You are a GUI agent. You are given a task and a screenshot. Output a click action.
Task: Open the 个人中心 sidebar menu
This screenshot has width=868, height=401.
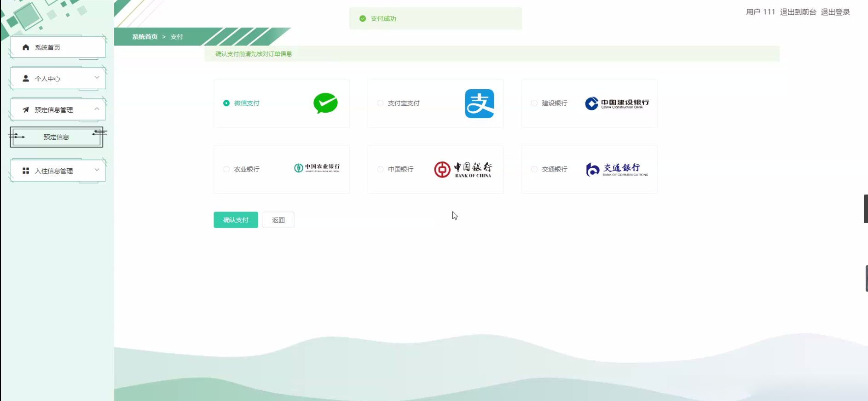[58, 79]
